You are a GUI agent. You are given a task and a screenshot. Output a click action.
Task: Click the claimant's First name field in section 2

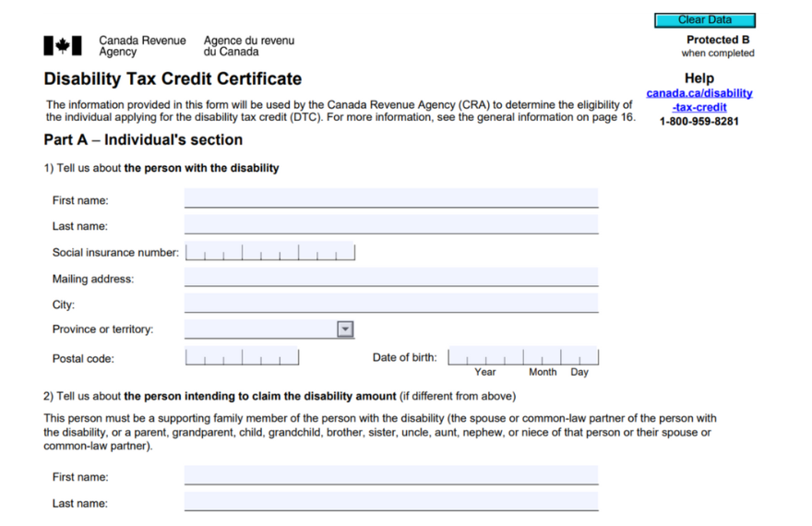coord(390,476)
